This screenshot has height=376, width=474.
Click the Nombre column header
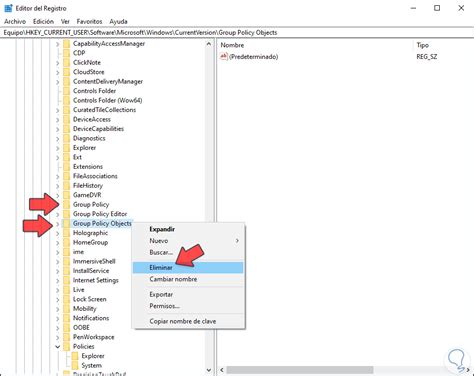pyautogui.click(x=232, y=45)
